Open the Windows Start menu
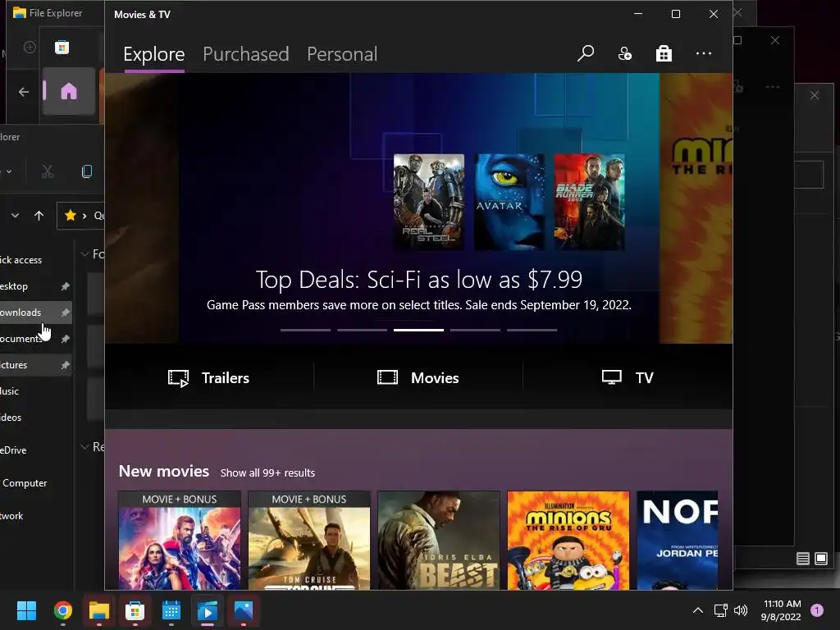The height and width of the screenshot is (630, 840). pyautogui.click(x=26, y=610)
